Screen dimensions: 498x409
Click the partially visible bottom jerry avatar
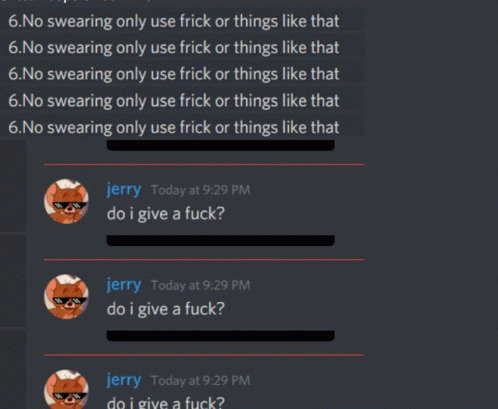(x=66, y=389)
